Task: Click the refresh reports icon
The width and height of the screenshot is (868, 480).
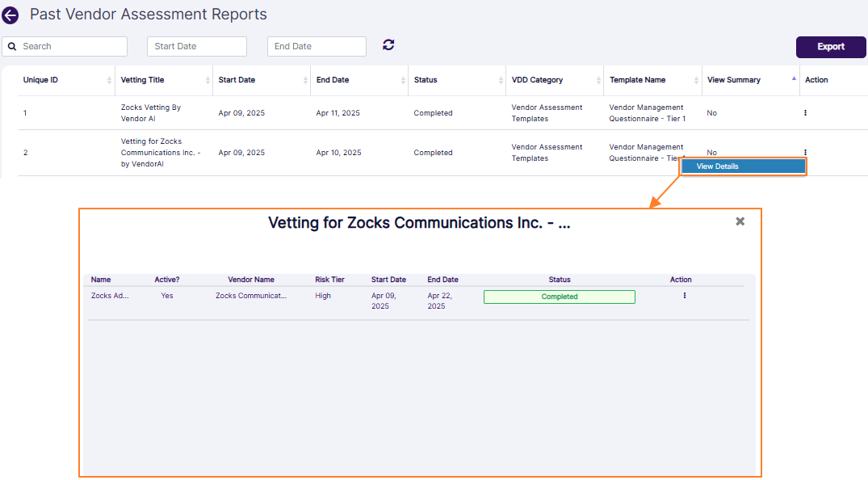Action: click(x=388, y=45)
